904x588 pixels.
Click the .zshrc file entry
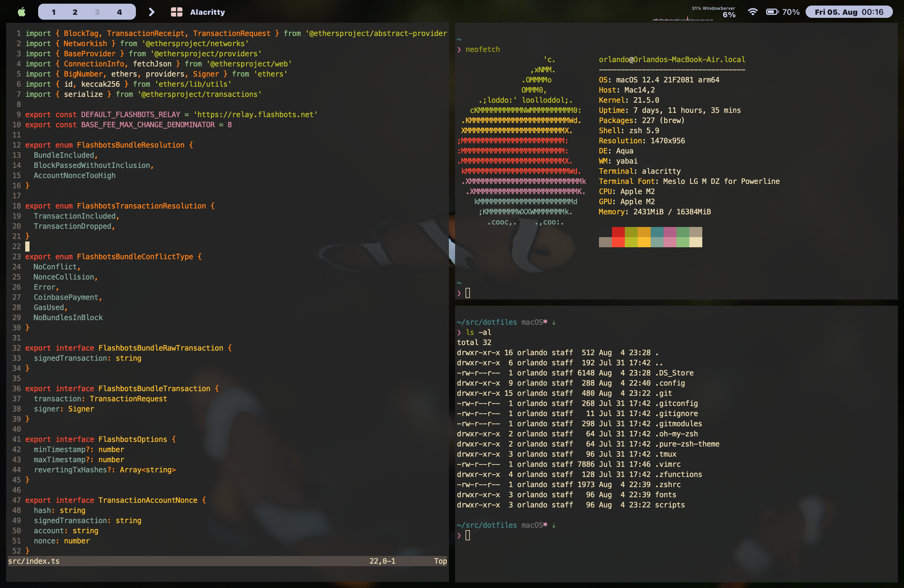[668, 485]
